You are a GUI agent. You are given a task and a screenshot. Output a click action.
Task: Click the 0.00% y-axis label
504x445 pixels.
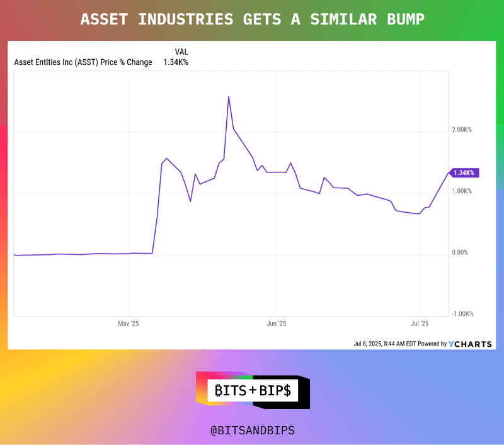[x=461, y=252]
